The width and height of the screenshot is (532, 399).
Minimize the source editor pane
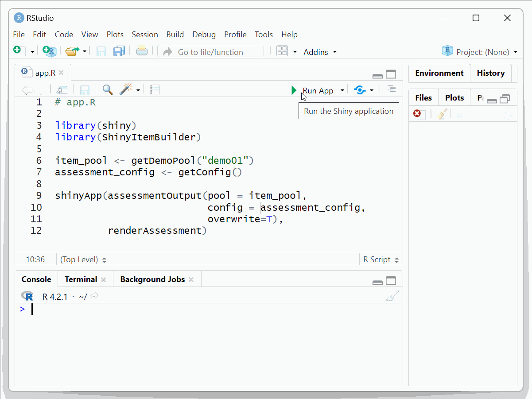coord(377,75)
